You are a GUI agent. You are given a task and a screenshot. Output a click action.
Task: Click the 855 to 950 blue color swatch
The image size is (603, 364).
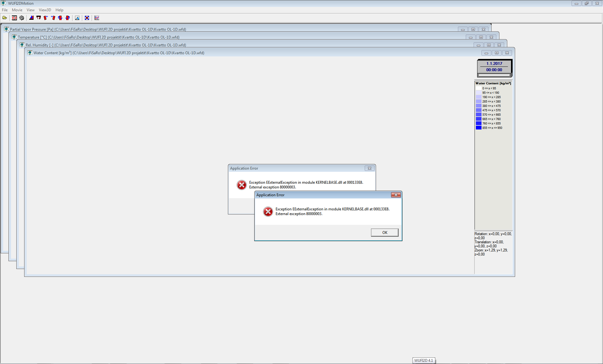click(x=478, y=128)
